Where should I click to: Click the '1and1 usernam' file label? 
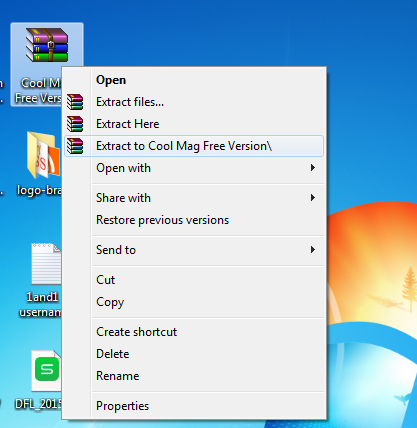(40, 304)
